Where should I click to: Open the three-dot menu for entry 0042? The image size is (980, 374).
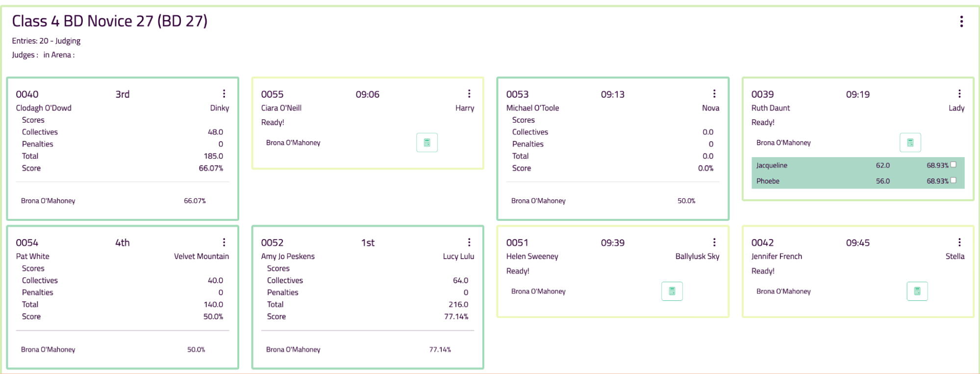[x=959, y=242]
